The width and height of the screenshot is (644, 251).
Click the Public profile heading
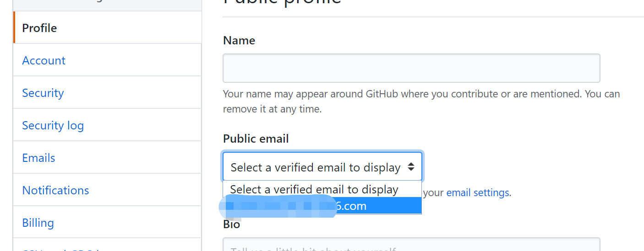[283, 2]
